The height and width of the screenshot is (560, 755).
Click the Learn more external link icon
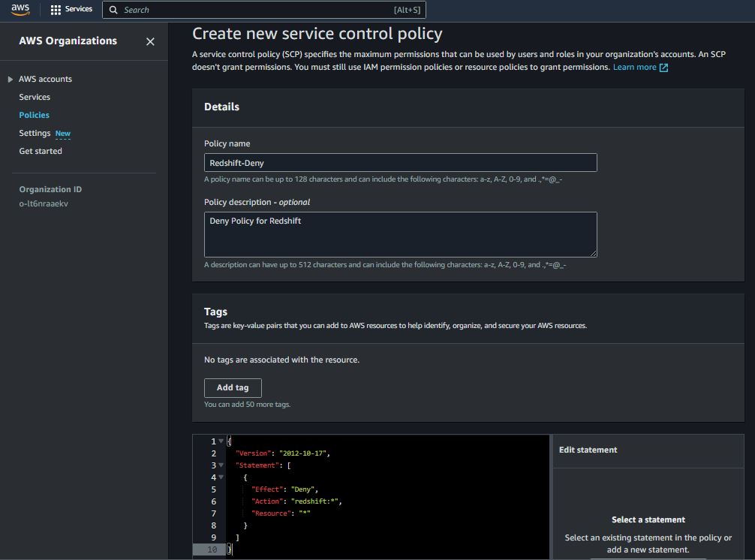pos(663,68)
